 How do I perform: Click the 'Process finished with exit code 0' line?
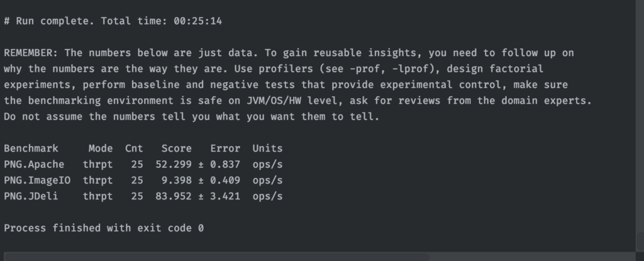(x=104, y=228)
